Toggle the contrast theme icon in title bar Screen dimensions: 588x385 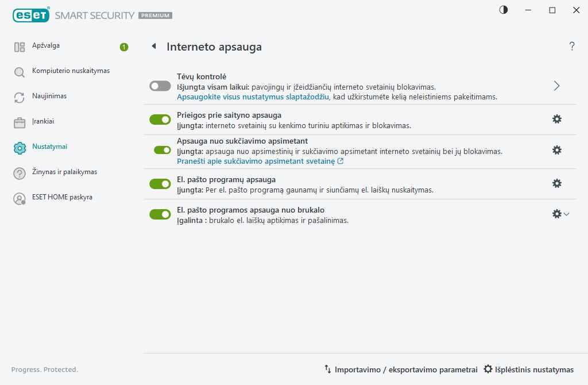pos(503,10)
